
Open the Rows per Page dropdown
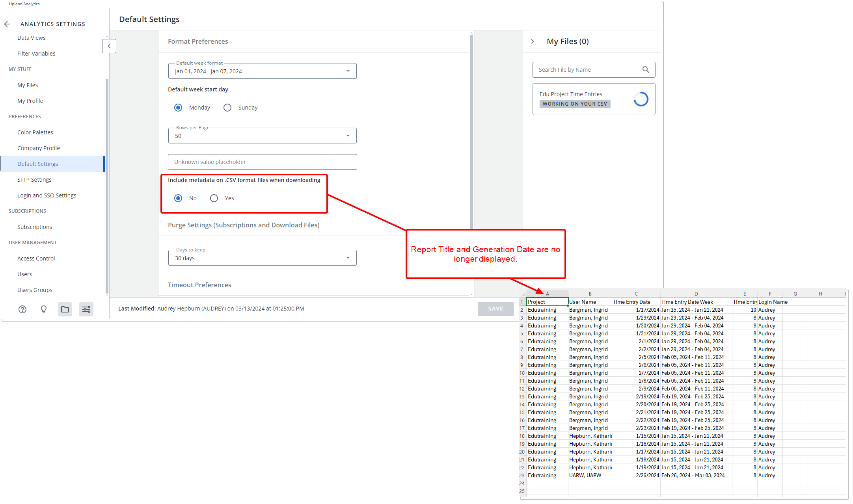[348, 136]
